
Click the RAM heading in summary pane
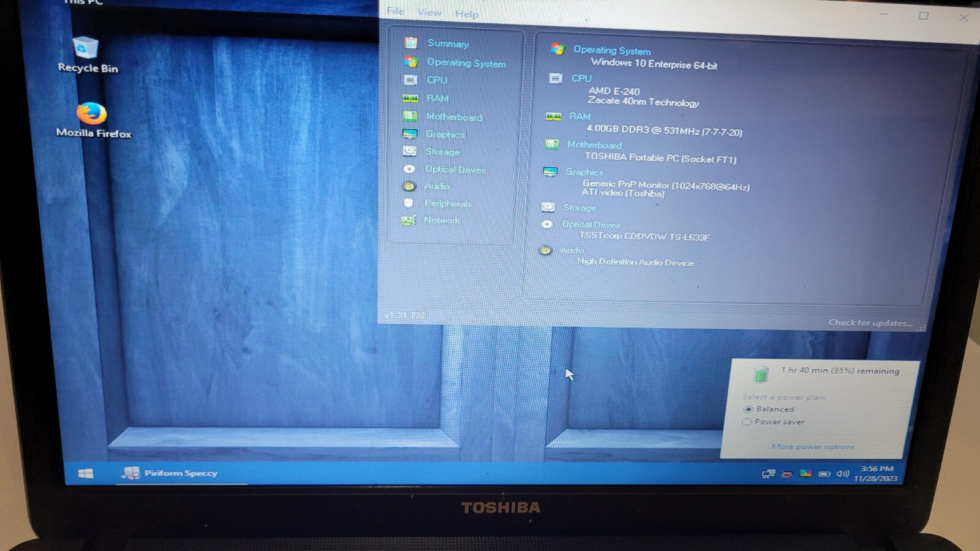tap(579, 116)
